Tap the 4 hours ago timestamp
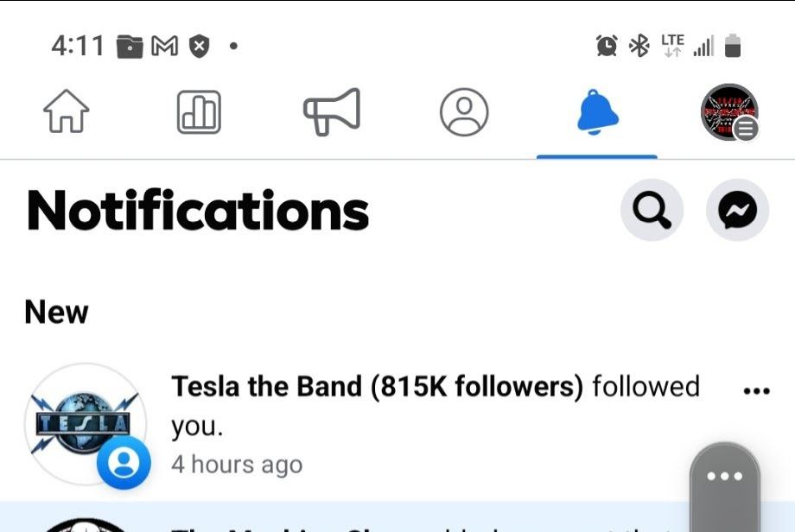This screenshot has height=532, width=795. (x=237, y=464)
